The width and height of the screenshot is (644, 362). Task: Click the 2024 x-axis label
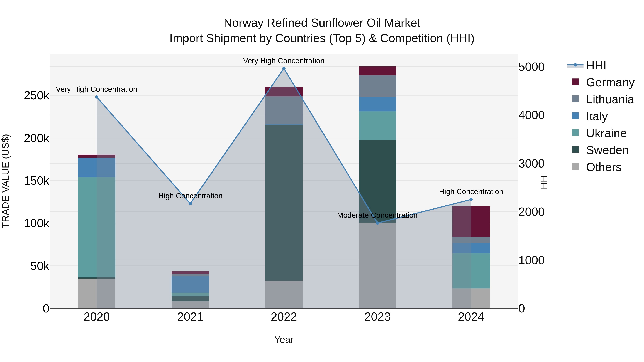[471, 317]
